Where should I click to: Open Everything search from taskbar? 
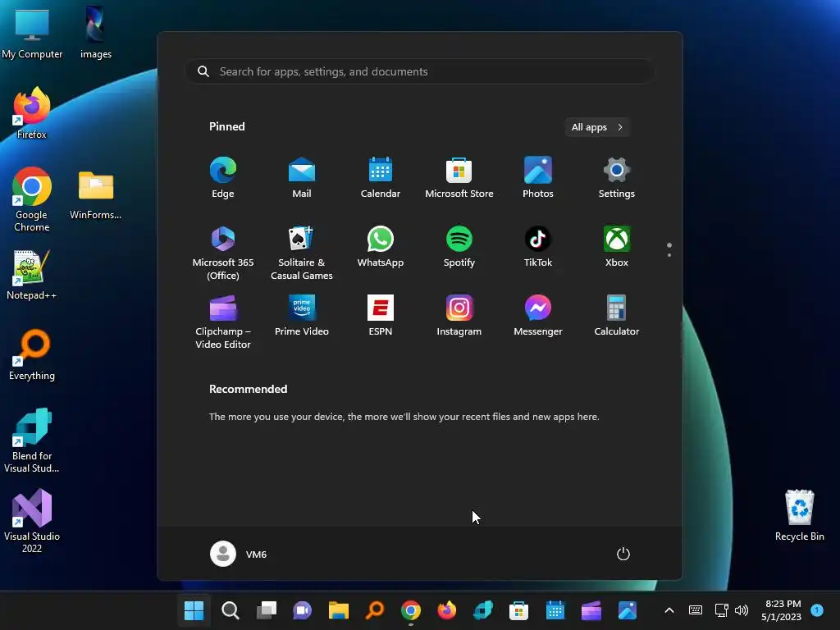coord(374,610)
